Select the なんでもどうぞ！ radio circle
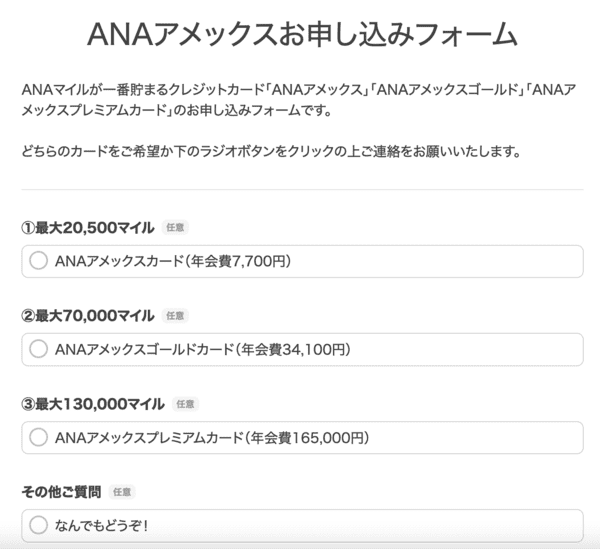Image resolution: width=600 pixels, height=549 pixels. (x=38, y=524)
